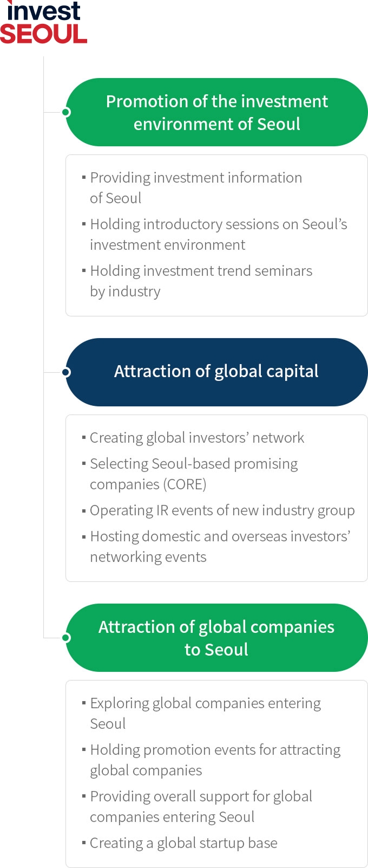Click the timeline dot beside Promotion heading
This screenshot has width=368, height=868.
click(x=66, y=112)
